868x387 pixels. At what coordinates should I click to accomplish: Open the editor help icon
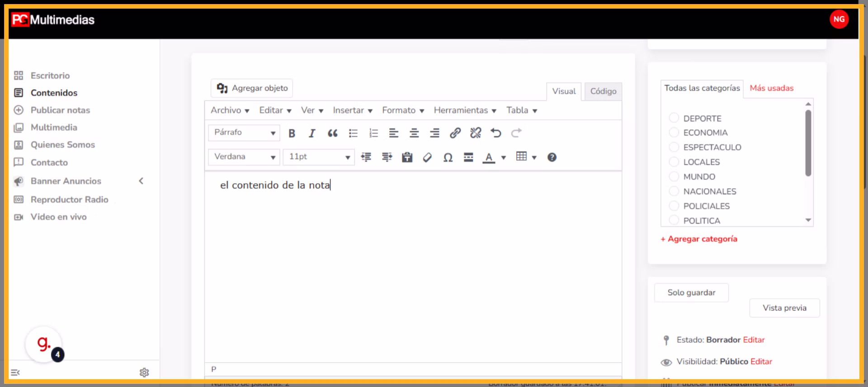(x=552, y=157)
